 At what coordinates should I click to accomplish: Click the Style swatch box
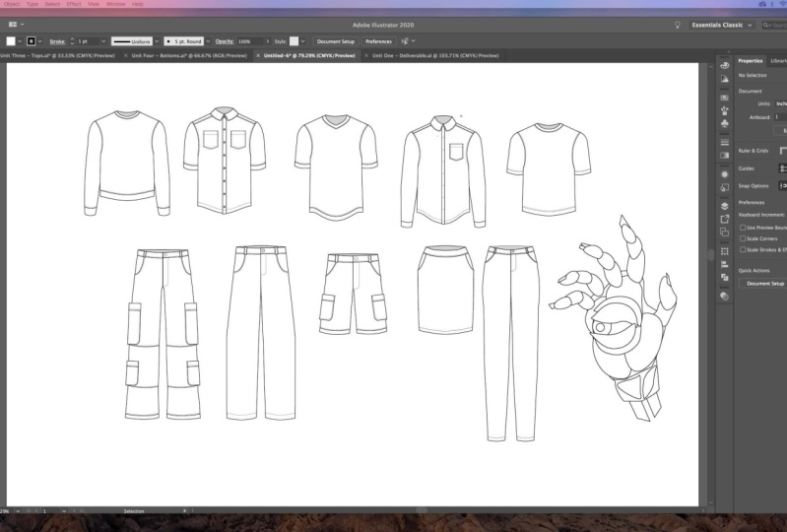295,41
